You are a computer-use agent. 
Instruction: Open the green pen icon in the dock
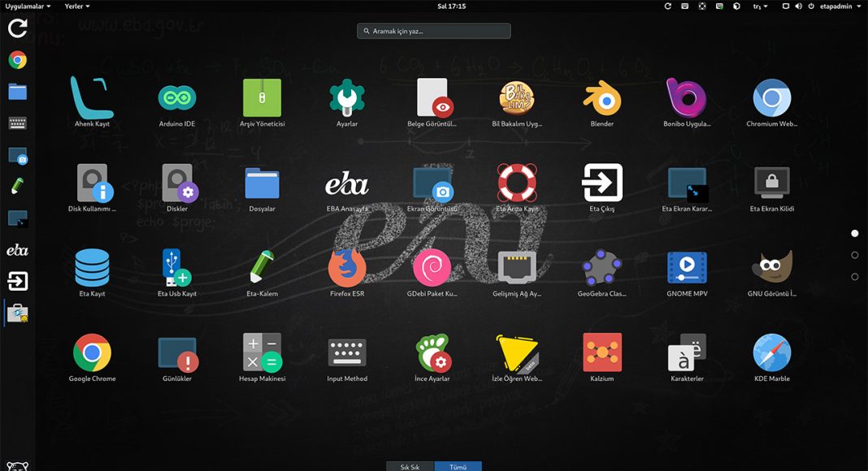(18, 186)
